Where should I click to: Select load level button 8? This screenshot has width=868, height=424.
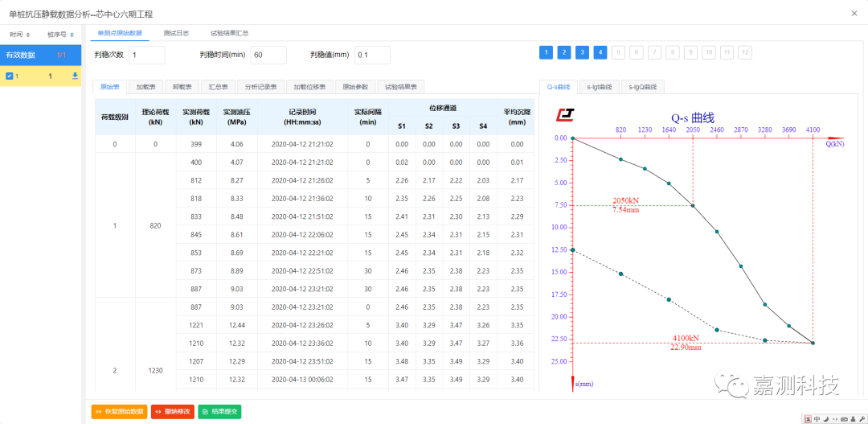pos(673,52)
